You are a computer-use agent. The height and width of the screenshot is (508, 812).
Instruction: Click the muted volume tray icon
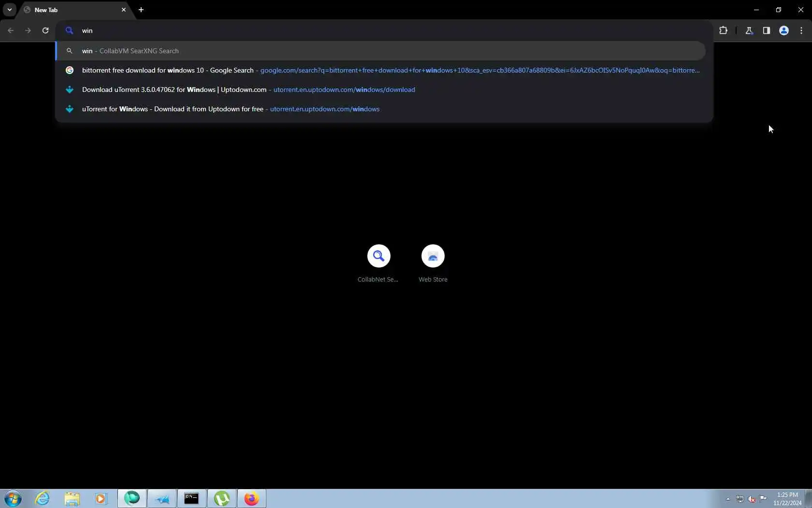(752, 499)
